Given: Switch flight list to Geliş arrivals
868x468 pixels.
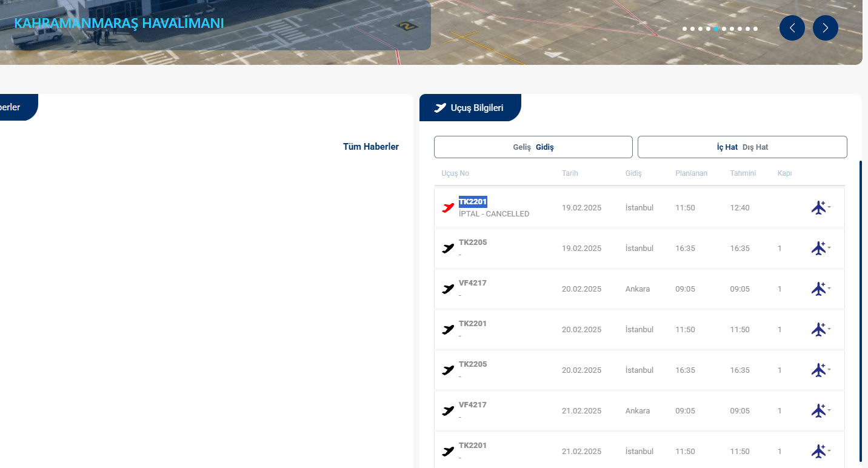Looking at the screenshot, I should point(521,147).
